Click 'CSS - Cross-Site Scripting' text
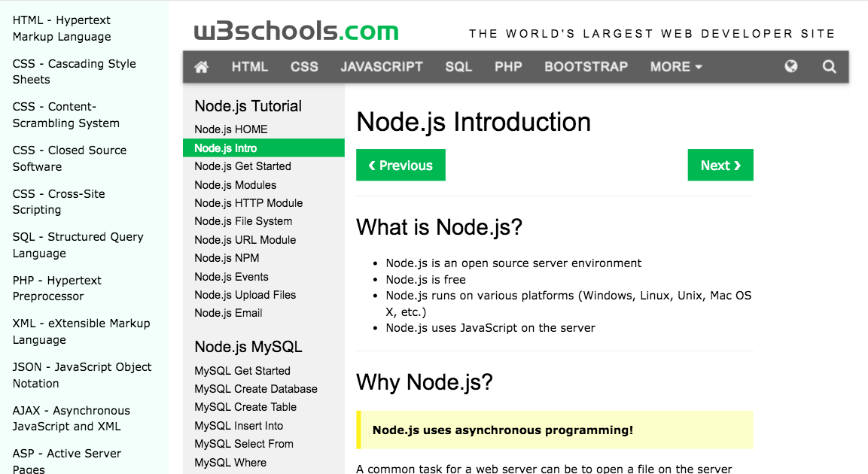The width and height of the screenshot is (868, 474). point(59,202)
